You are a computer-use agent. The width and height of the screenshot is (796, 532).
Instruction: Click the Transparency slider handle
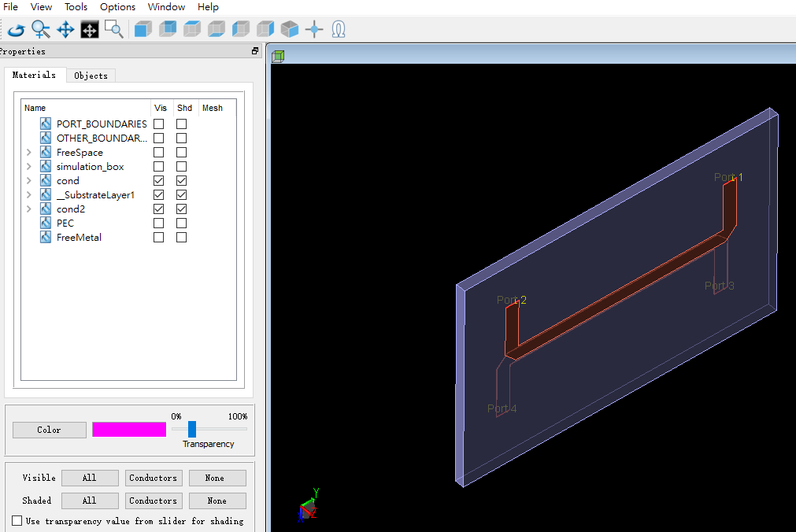point(192,429)
